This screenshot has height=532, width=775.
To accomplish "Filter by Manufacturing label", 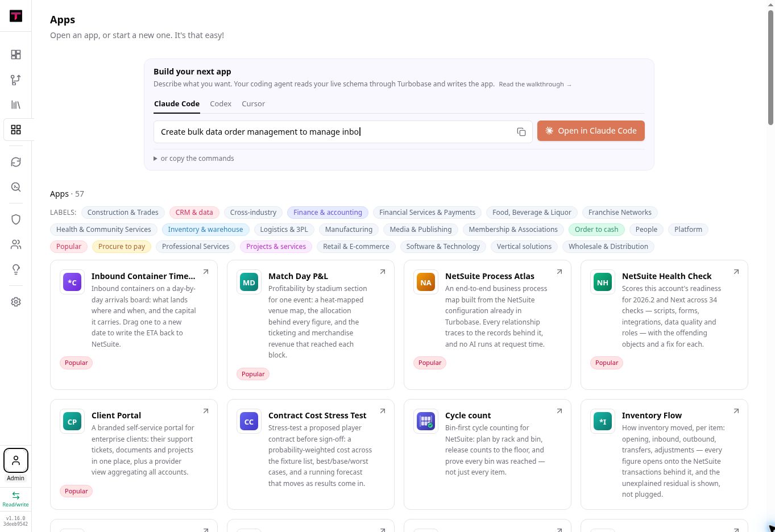I will point(349,230).
